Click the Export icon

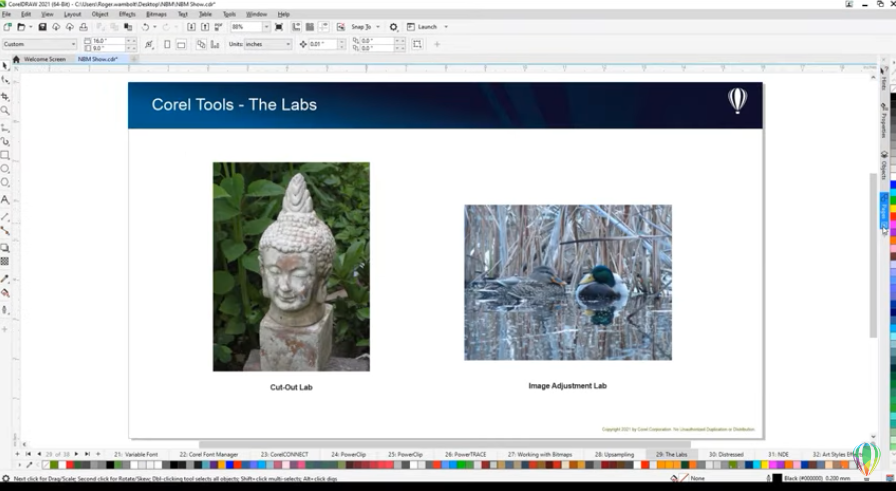pyautogui.click(x=205, y=27)
